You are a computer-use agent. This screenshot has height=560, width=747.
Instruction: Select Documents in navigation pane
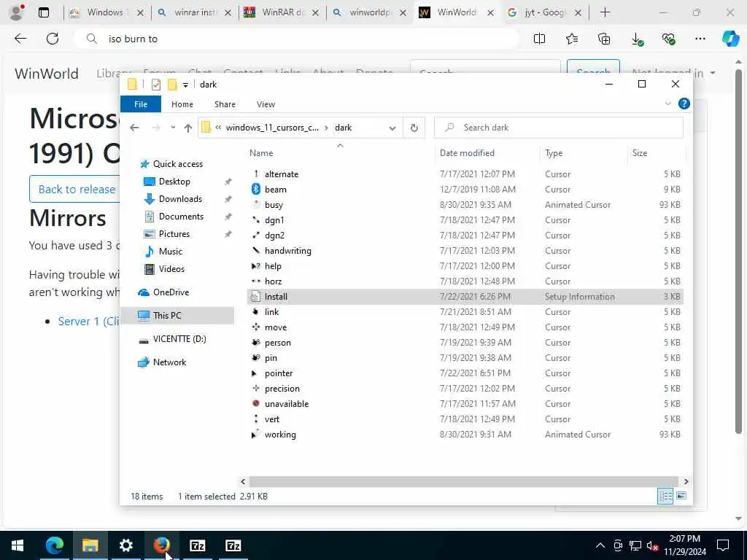(181, 217)
